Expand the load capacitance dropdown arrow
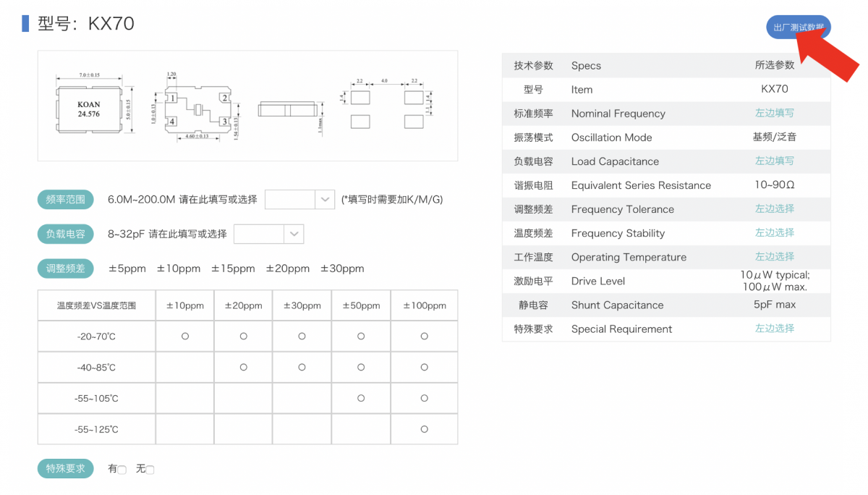This screenshot has width=868, height=495. point(294,234)
